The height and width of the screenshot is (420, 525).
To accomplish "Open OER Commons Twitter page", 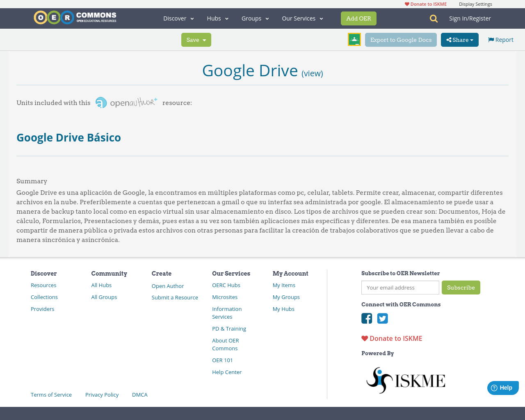I will coord(382,317).
